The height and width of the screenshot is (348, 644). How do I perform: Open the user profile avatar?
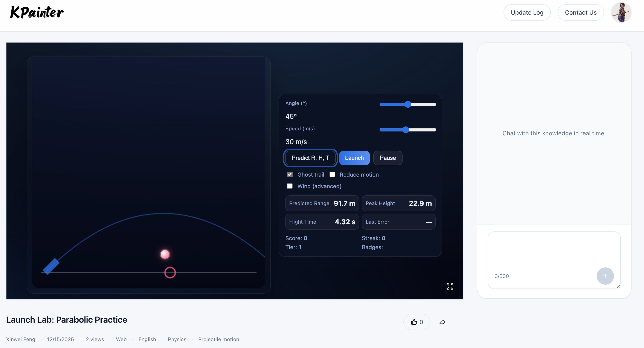621,12
